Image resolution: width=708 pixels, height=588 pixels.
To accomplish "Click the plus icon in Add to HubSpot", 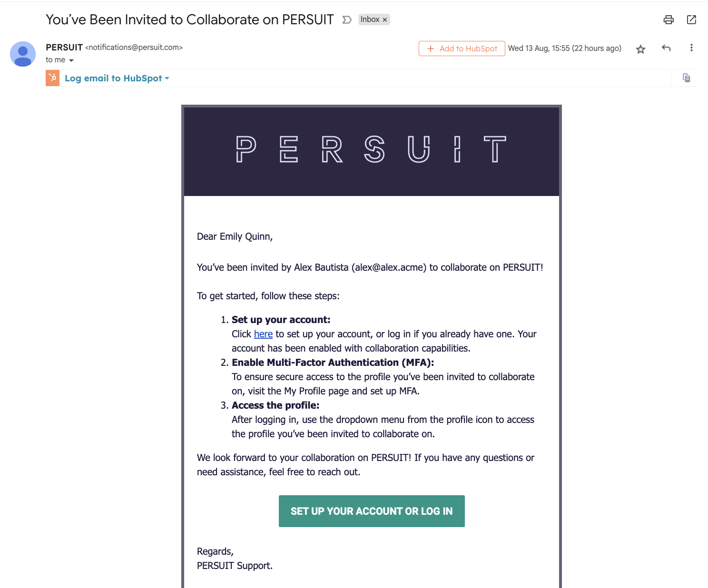I will click(x=431, y=49).
